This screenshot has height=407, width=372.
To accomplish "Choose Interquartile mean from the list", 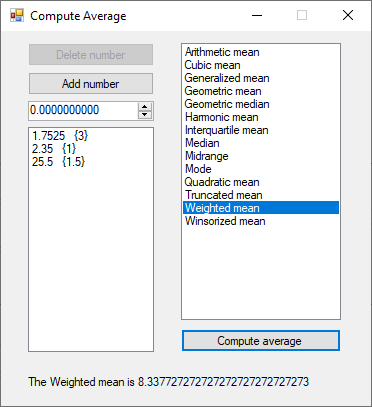I will coord(261,130).
